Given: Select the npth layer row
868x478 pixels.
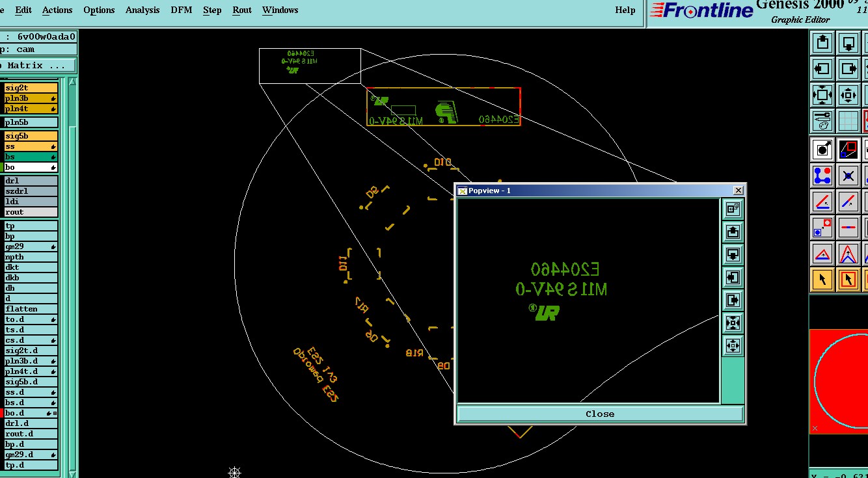Looking at the screenshot, I should [31, 257].
